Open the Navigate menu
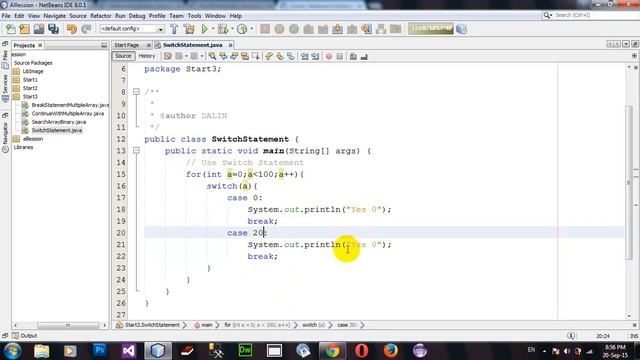 (x=55, y=16)
